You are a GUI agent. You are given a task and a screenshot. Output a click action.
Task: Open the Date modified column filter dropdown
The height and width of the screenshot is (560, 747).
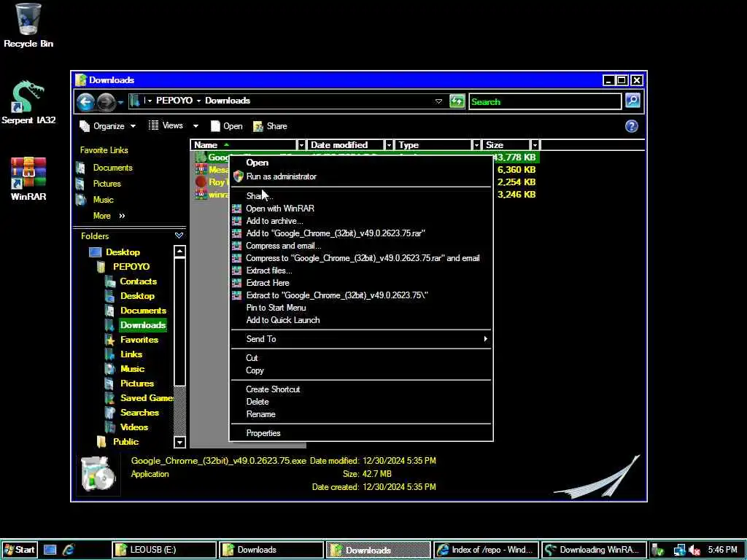coord(389,145)
